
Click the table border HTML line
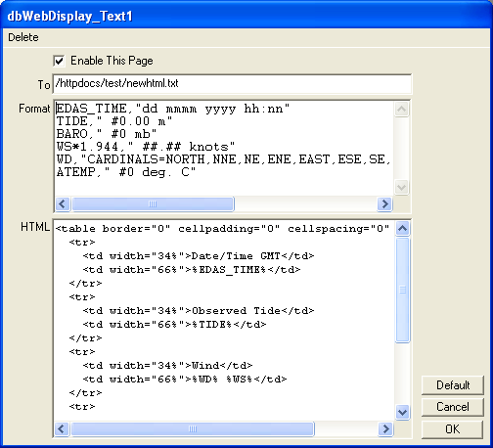tap(223, 229)
